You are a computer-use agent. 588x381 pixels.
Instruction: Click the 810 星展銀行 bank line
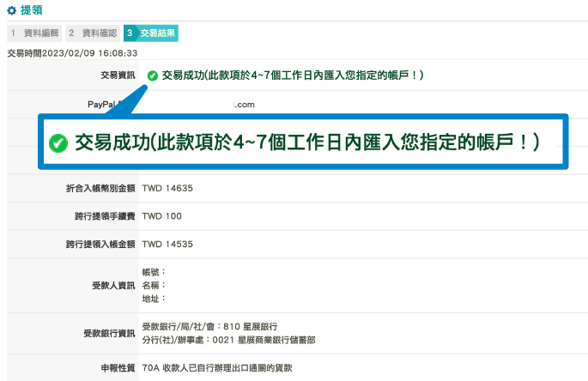point(209,327)
